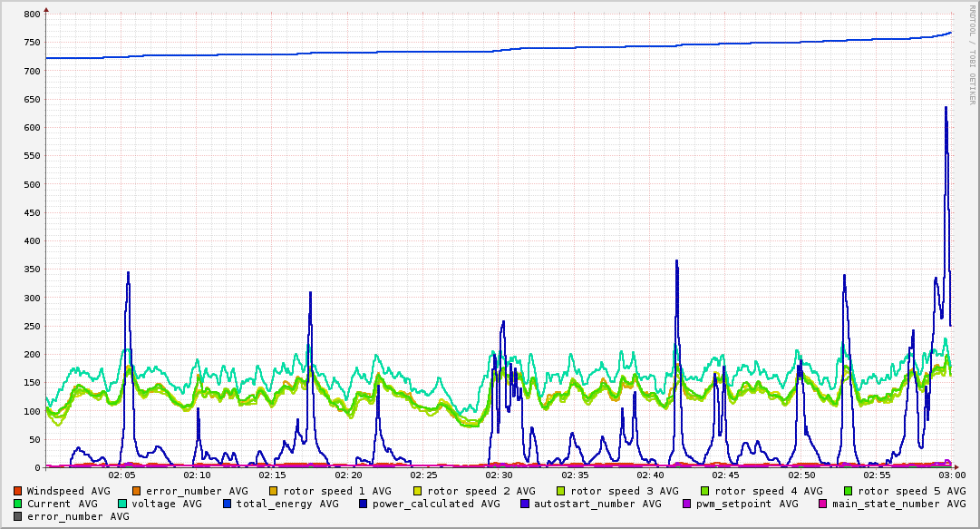
Task: Click the rotor speed 2 legend swatch
Action: click(x=418, y=491)
